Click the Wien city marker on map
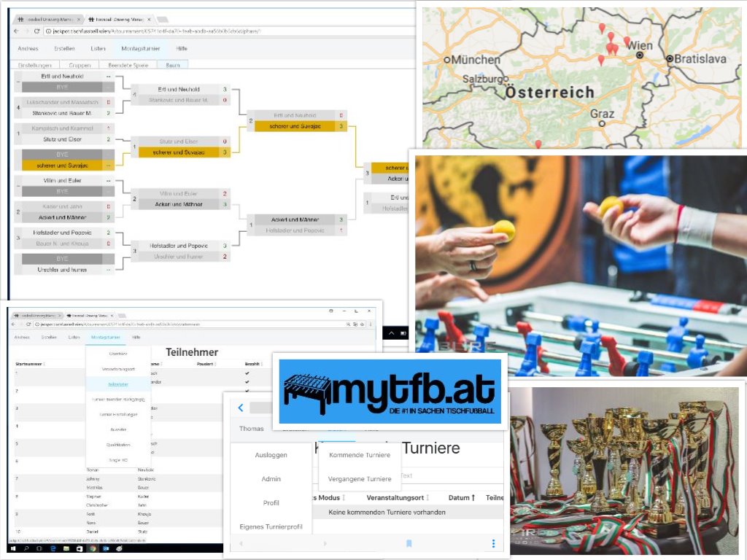The width and height of the screenshot is (747, 560). point(640,55)
